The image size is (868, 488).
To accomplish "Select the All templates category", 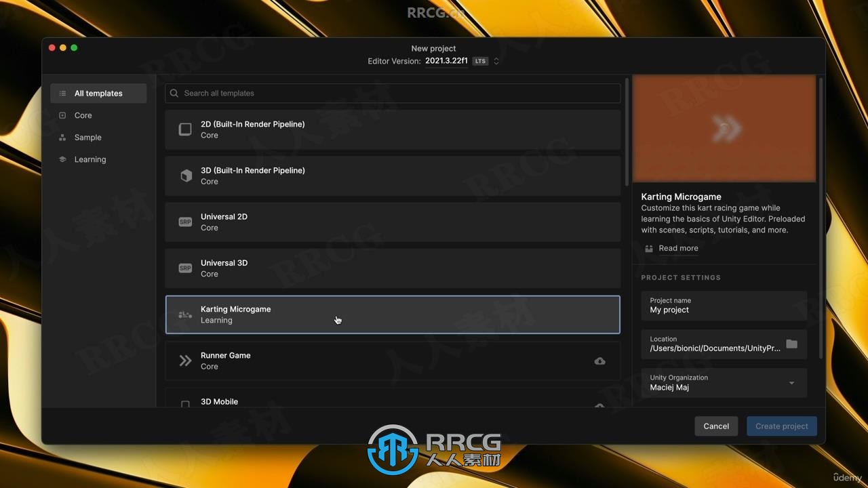I will pyautogui.click(x=98, y=94).
